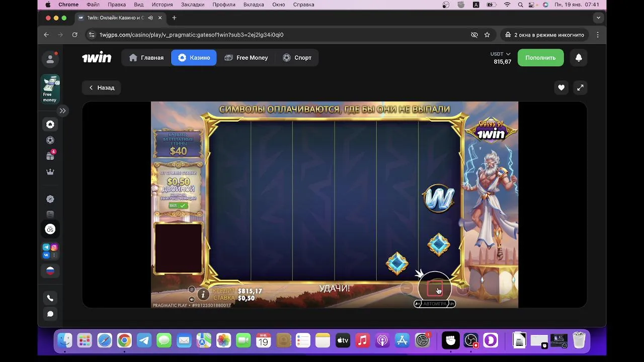Open game settings hamburger menu
This screenshot has width=644, height=362.
click(192, 290)
